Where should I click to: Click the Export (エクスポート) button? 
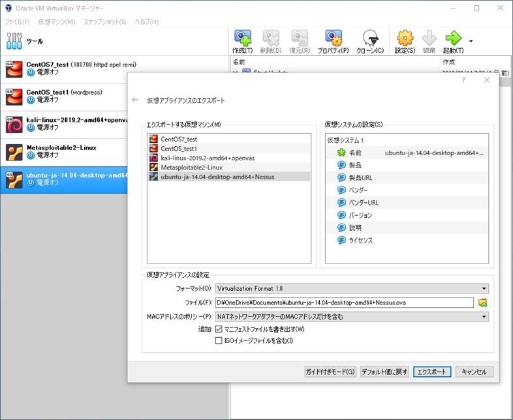432,372
